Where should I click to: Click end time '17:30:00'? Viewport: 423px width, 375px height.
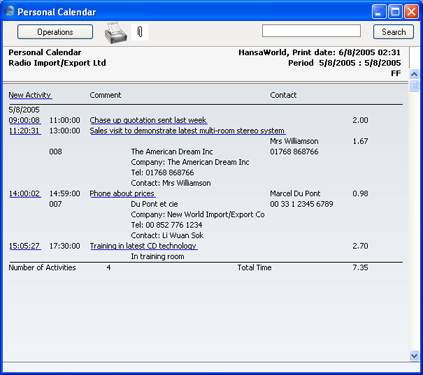pyautogui.click(x=65, y=246)
